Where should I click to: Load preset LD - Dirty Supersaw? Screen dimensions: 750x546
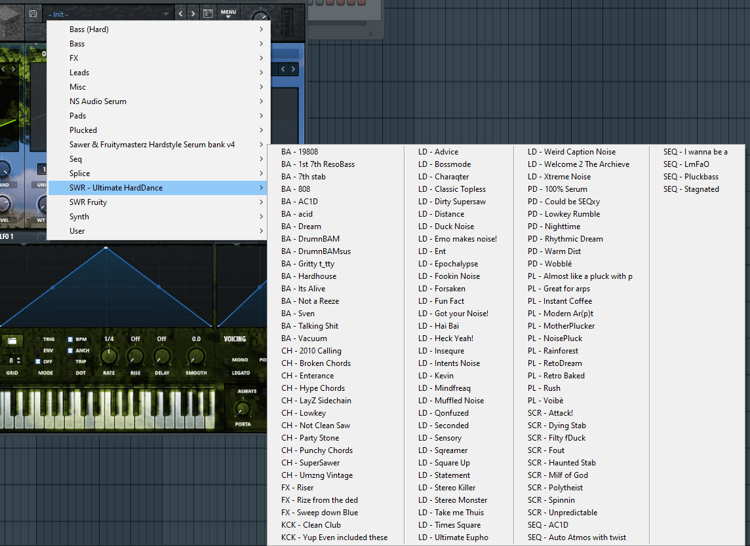[x=452, y=201]
